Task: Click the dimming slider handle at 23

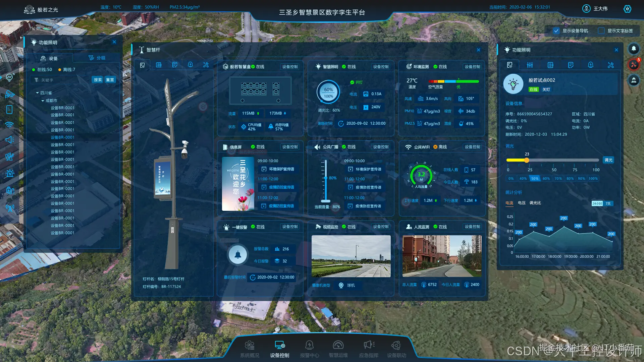Action: (x=527, y=160)
